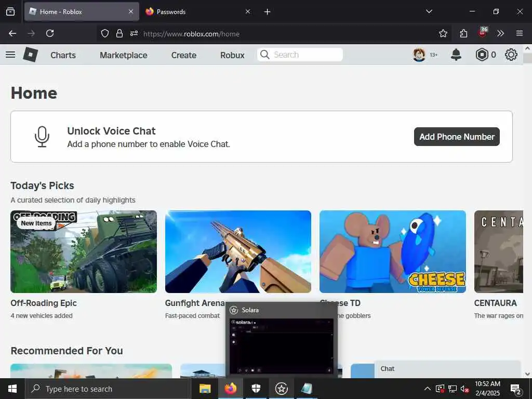Click the Solara star taskbar icon
This screenshot has width=532, height=399.
pyautogui.click(x=281, y=389)
